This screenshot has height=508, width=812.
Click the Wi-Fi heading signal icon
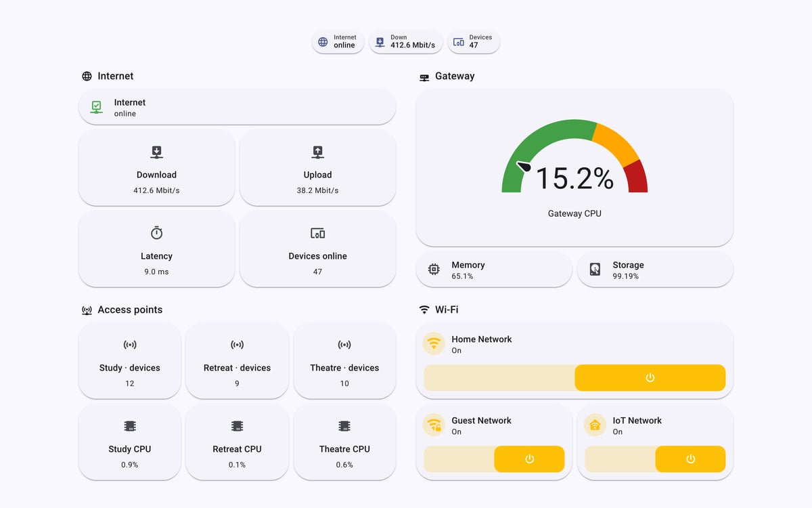click(x=424, y=310)
